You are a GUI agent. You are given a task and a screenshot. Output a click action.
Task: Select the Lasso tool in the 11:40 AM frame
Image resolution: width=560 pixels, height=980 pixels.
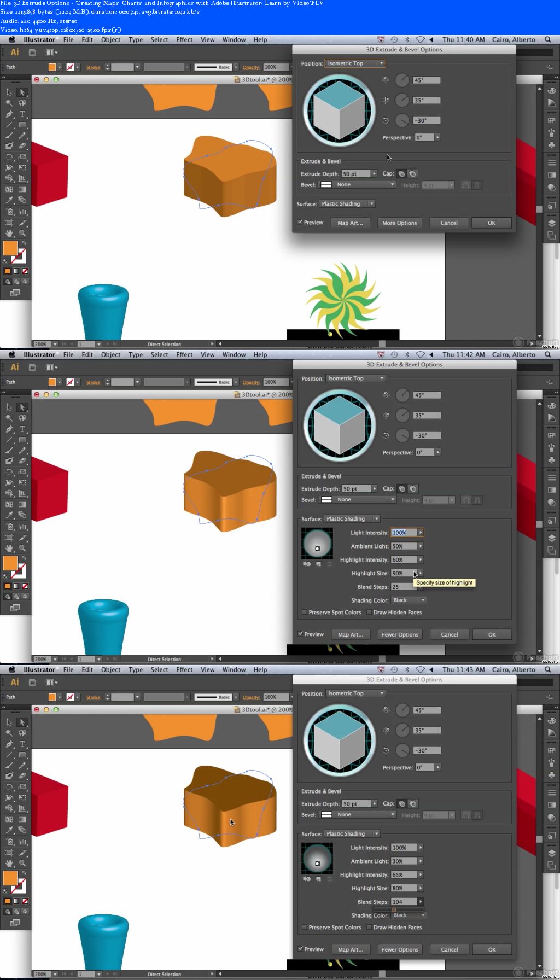tap(22, 103)
